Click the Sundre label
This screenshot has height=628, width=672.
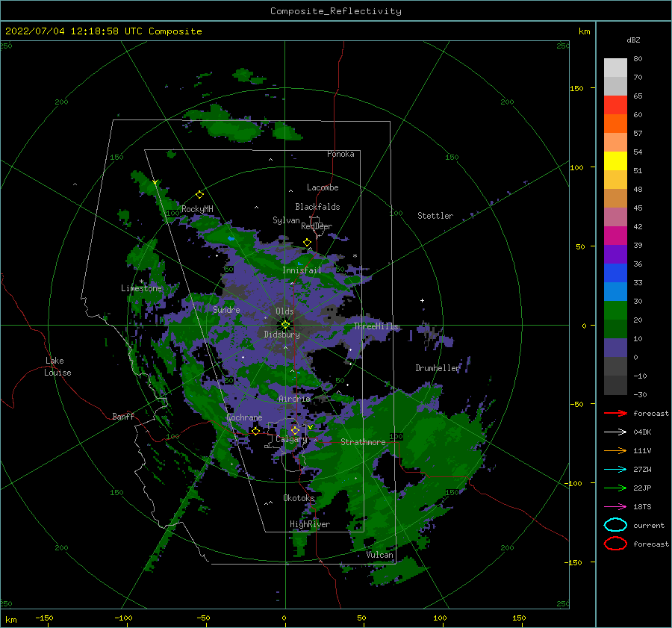(x=226, y=309)
